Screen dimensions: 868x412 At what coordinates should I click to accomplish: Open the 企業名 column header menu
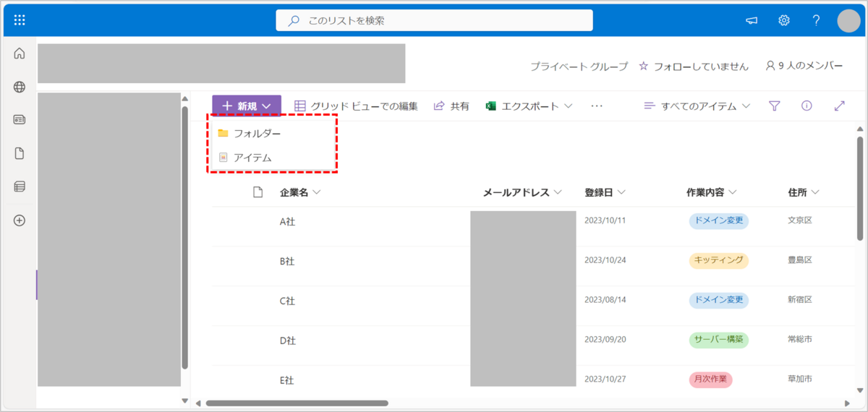click(300, 192)
